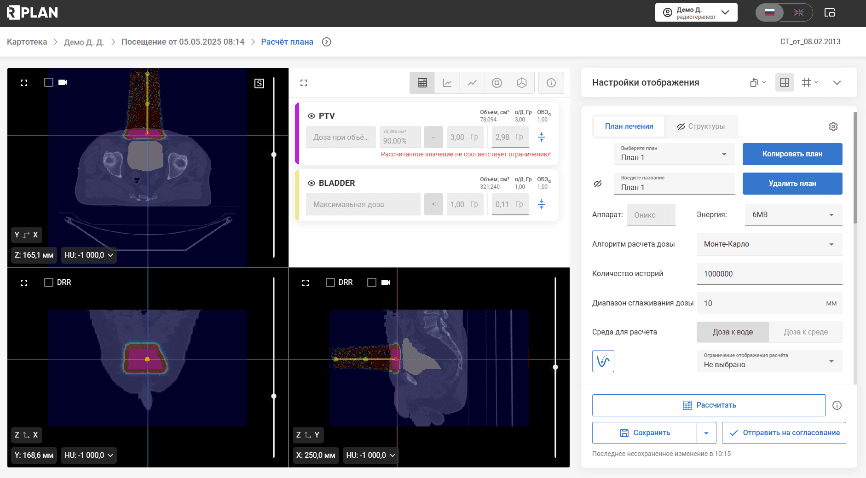Toggle PTV structure visibility eye

pyautogui.click(x=311, y=116)
